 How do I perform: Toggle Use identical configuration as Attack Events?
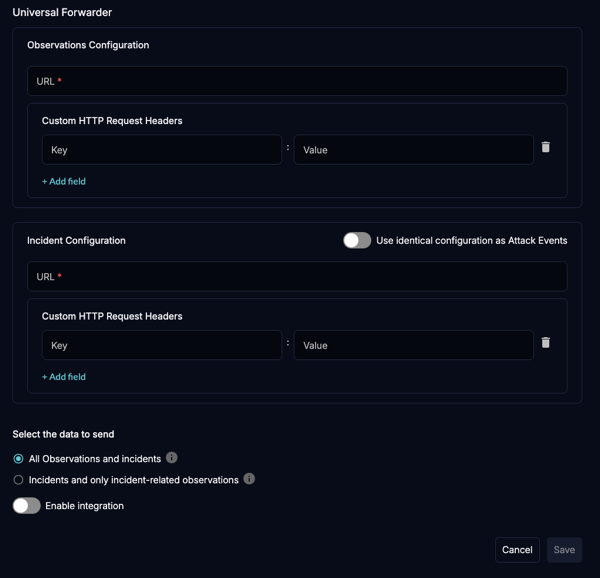(357, 241)
